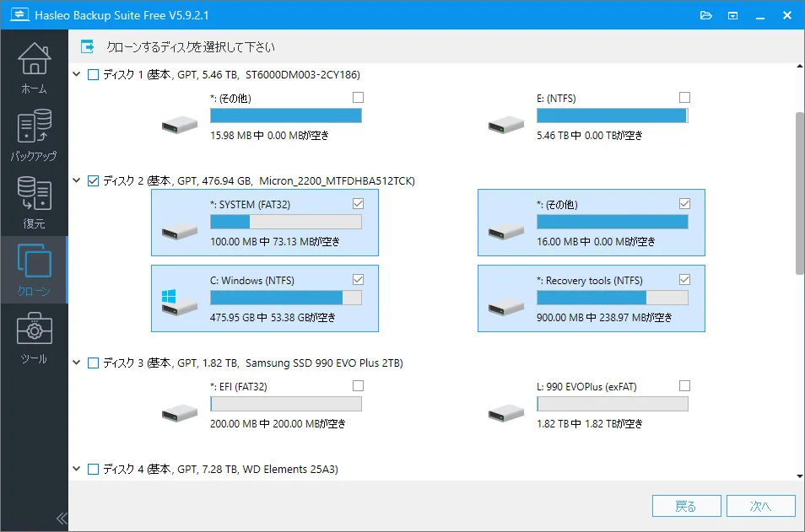Click the Hasleo app logo in the title bar

19,14
